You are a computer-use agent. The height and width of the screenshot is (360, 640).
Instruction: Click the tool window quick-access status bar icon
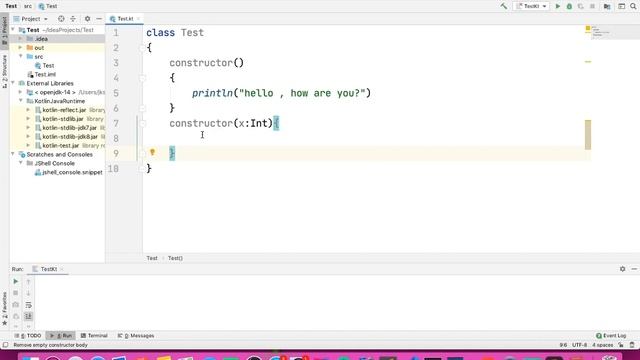(x=5, y=345)
